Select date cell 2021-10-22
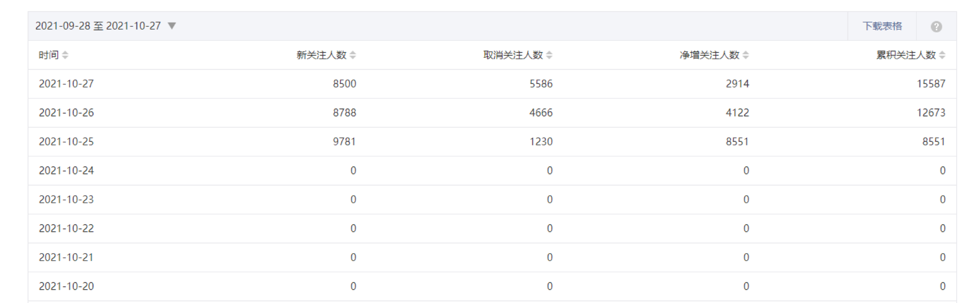Image resolution: width=980 pixels, height=303 pixels. (66, 229)
